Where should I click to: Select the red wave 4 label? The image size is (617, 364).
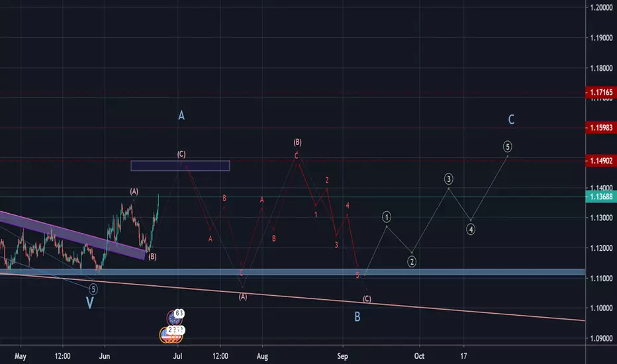click(x=348, y=205)
